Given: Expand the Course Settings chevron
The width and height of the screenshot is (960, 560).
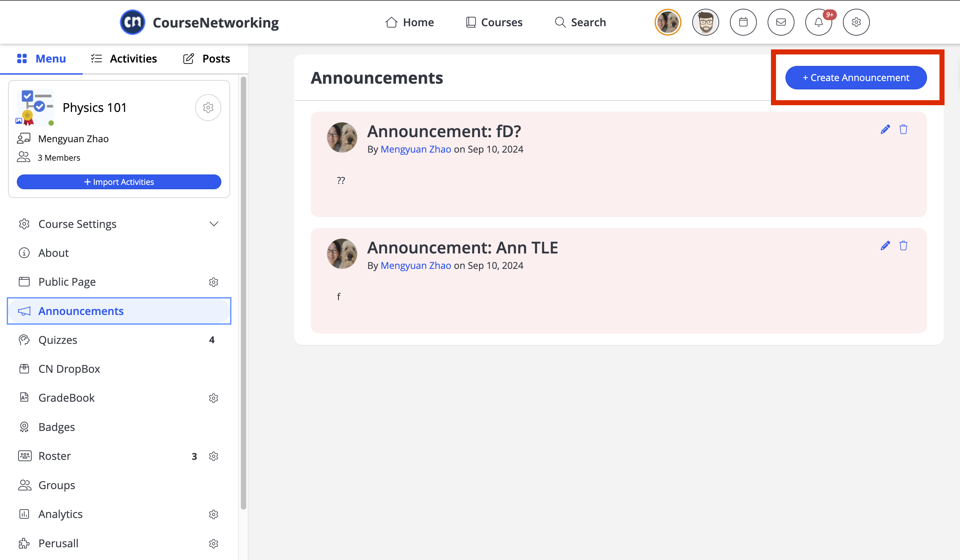Looking at the screenshot, I should [x=214, y=224].
